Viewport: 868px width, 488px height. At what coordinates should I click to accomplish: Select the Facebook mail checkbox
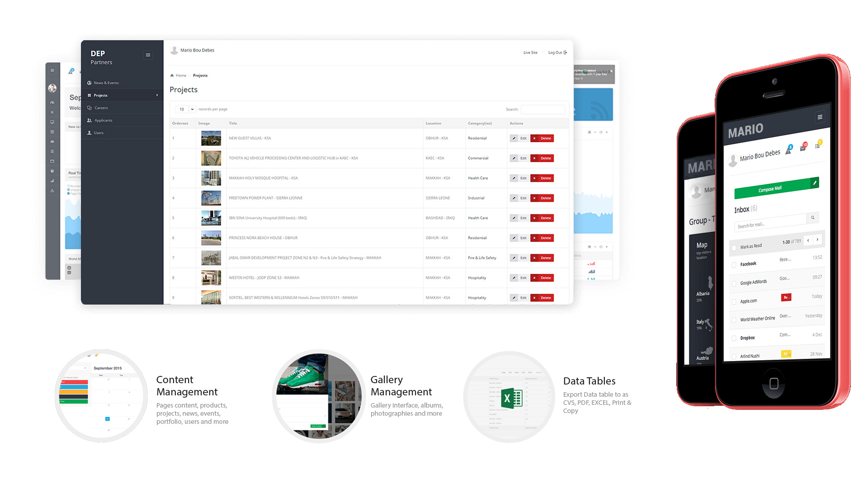point(734,265)
